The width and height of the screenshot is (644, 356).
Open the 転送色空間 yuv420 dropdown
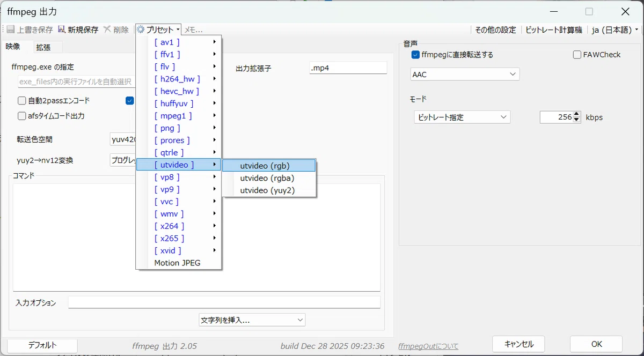pos(123,139)
